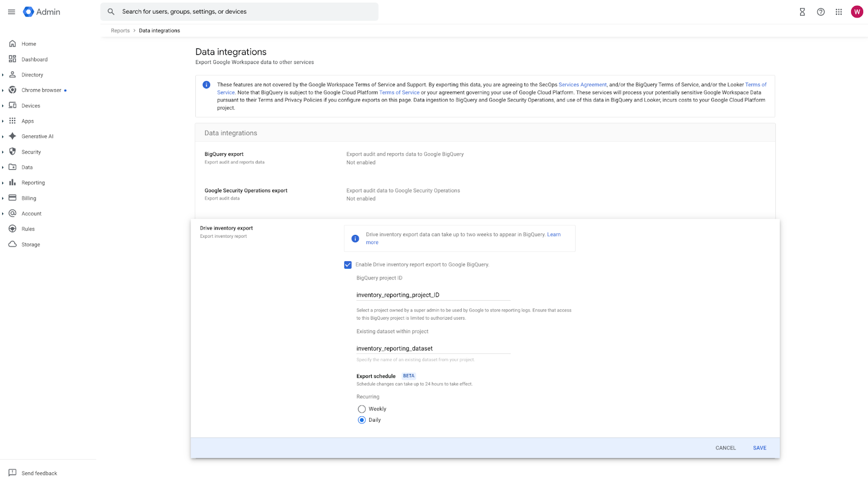The image size is (868, 482).
Task: Open the main hamburger menu
Action: coord(11,12)
